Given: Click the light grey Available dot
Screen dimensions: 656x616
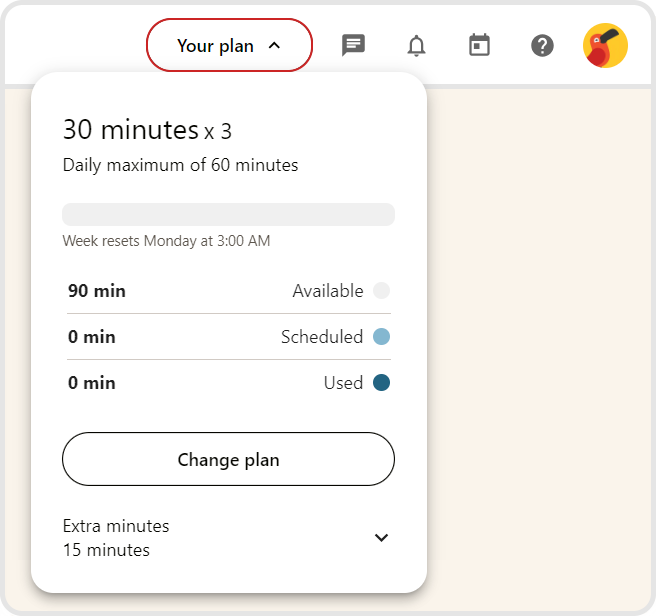Looking at the screenshot, I should tap(381, 291).
